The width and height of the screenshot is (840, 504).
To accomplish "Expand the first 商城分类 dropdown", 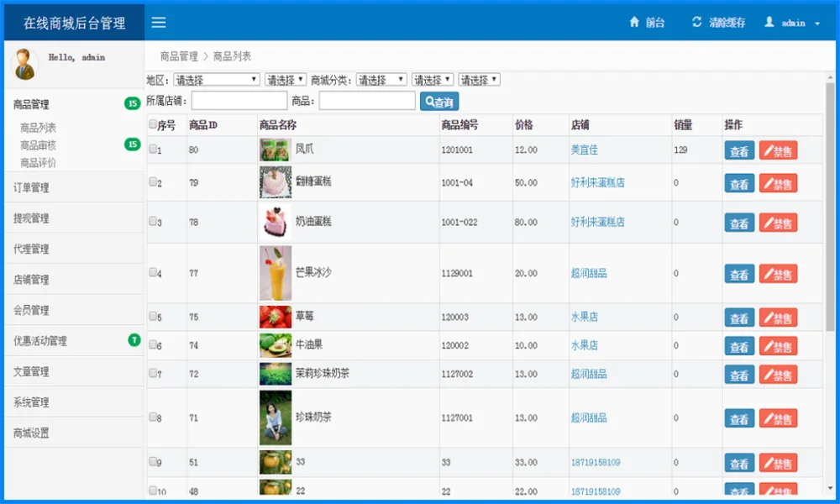I will (x=381, y=80).
